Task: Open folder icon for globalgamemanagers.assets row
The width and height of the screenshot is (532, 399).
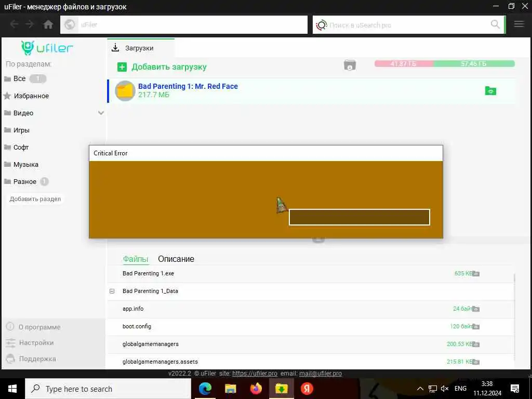Action: (476, 362)
